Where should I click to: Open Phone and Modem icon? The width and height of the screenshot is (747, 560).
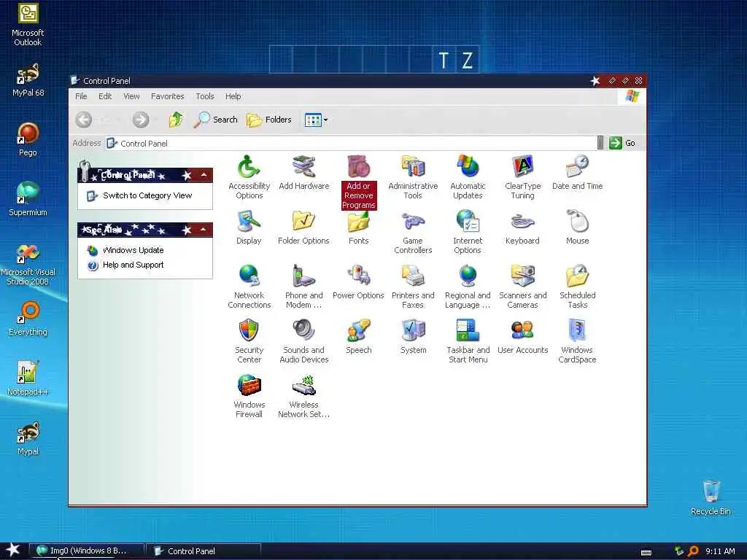coord(303,286)
